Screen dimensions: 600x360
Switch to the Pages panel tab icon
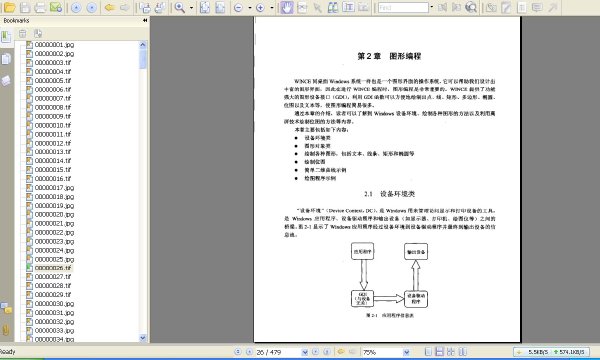click(6, 59)
